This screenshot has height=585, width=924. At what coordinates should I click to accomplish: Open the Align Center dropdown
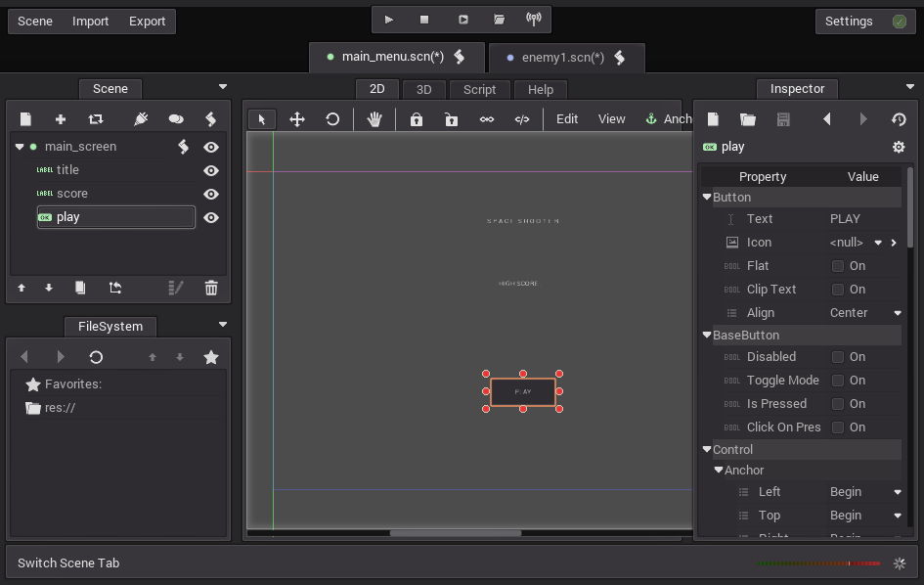coord(898,313)
